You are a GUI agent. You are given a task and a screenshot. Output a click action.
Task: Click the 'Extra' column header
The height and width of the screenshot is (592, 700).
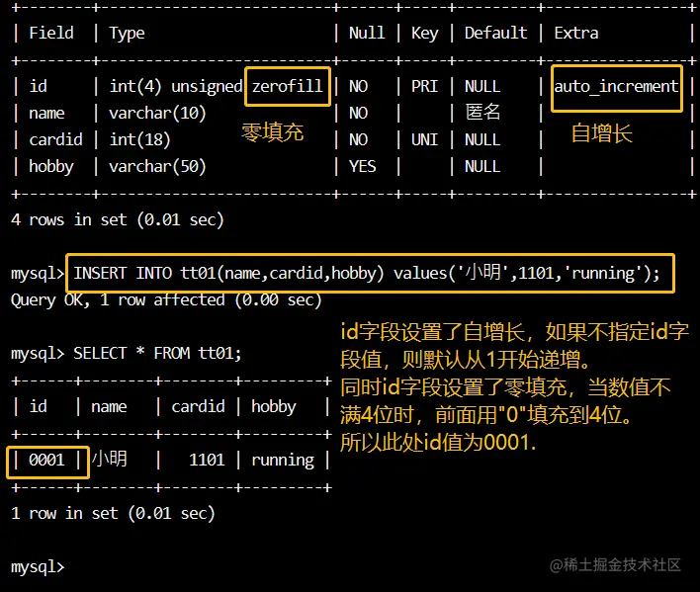click(x=575, y=33)
